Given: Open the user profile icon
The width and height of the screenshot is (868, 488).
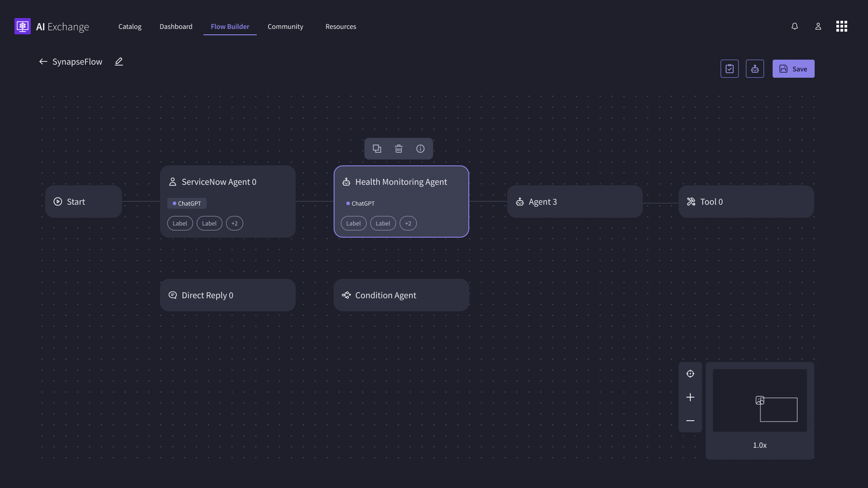Looking at the screenshot, I should click(818, 27).
